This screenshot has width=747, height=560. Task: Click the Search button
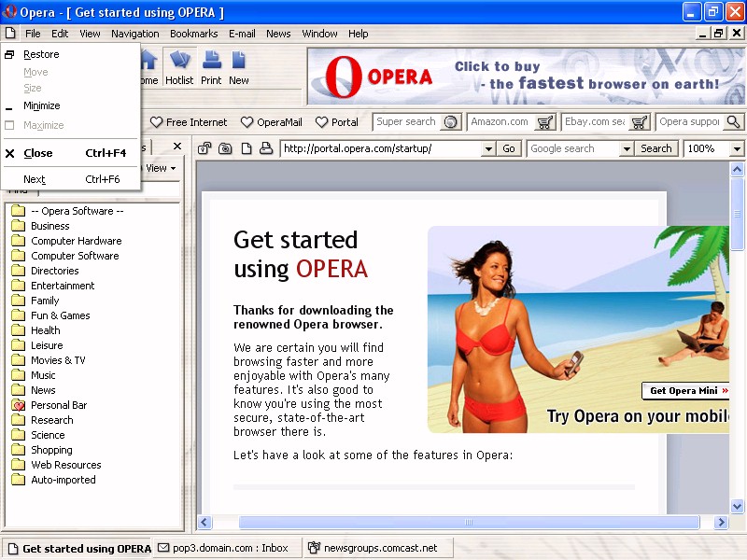(x=656, y=148)
